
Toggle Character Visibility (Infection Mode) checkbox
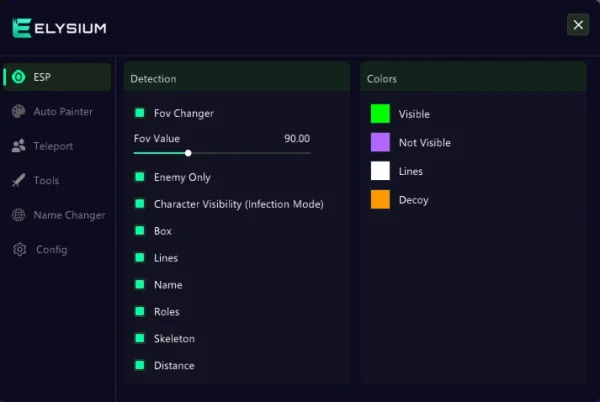tap(140, 203)
